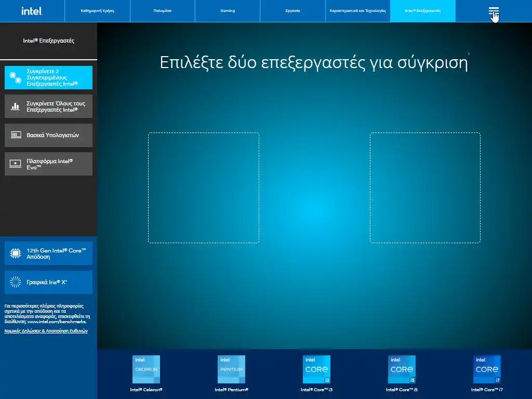Open 12th Gen Intel Core Απόδοση
This screenshot has height=399, width=532.
click(48, 254)
